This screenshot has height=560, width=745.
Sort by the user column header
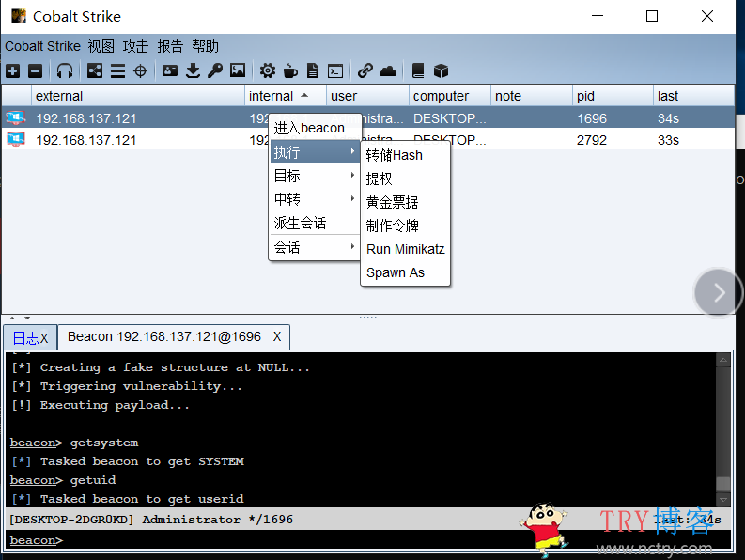coord(367,96)
